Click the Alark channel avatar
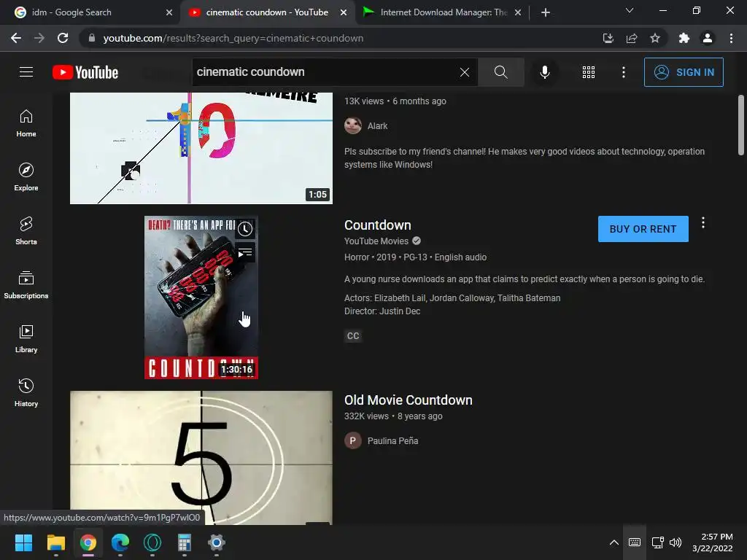Viewport: 747px width, 560px height. (353, 125)
